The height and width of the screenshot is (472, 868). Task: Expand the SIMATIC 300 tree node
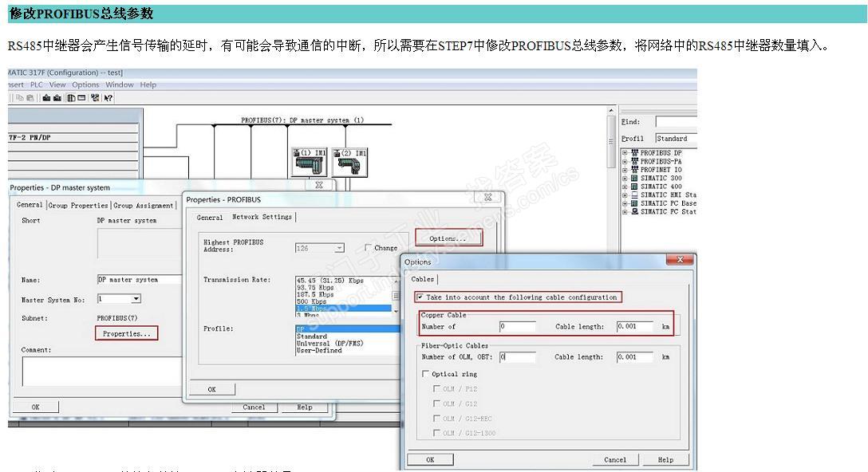point(625,178)
